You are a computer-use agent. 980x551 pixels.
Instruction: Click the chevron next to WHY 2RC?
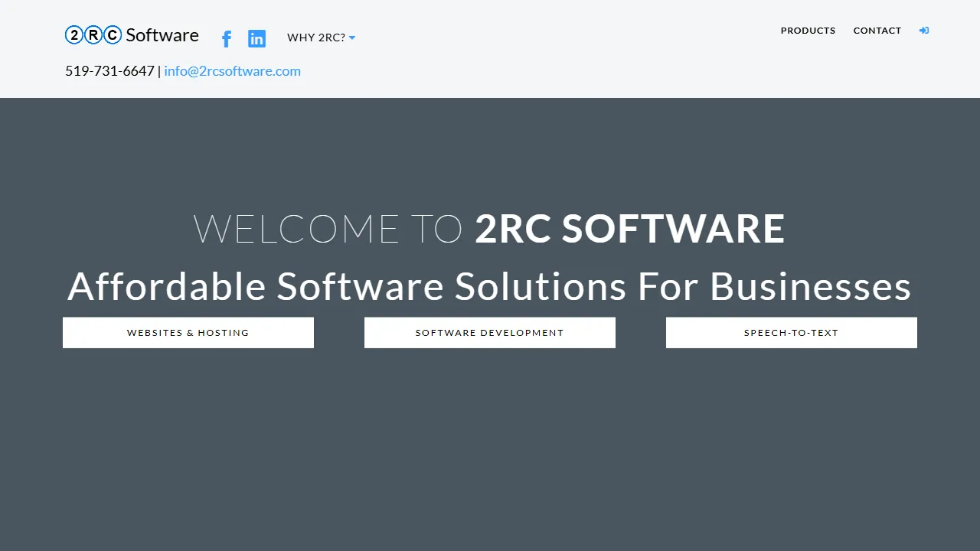352,37
